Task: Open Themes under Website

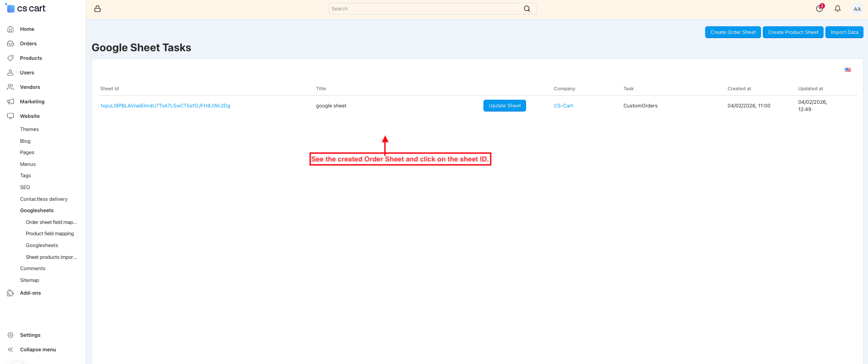Action: (29, 129)
